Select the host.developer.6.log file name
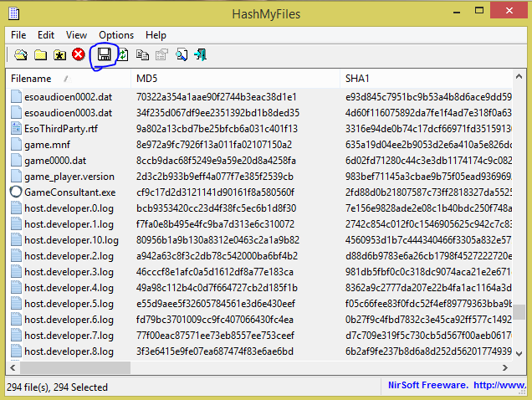532x400 pixels. 69,320
